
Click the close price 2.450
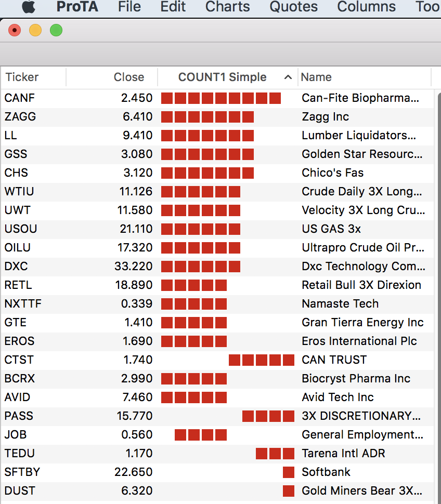coord(137,98)
